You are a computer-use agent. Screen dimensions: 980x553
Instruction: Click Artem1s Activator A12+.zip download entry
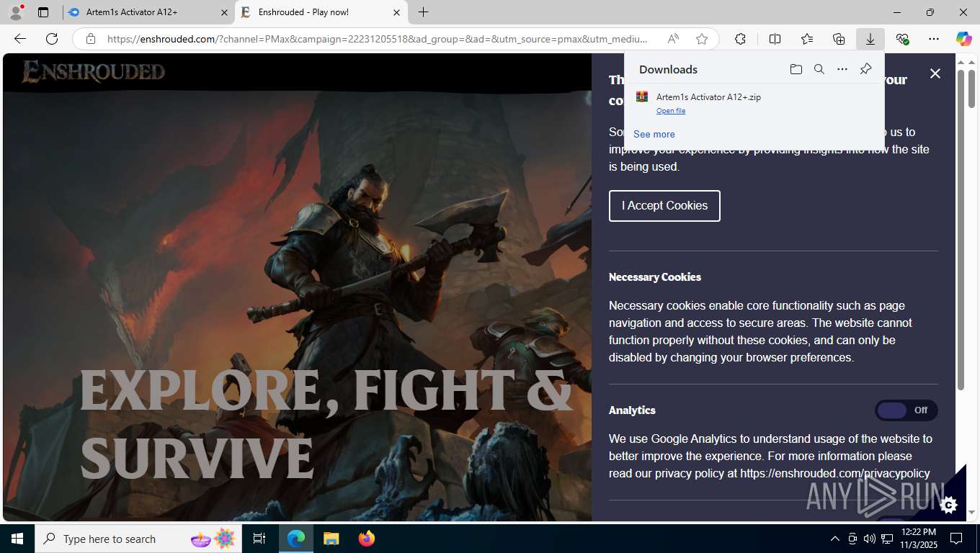[x=754, y=103]
